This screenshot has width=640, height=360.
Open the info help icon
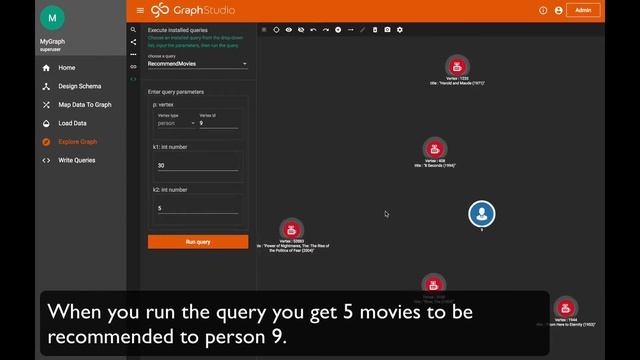pyautogui.click(x=543, y=11)
